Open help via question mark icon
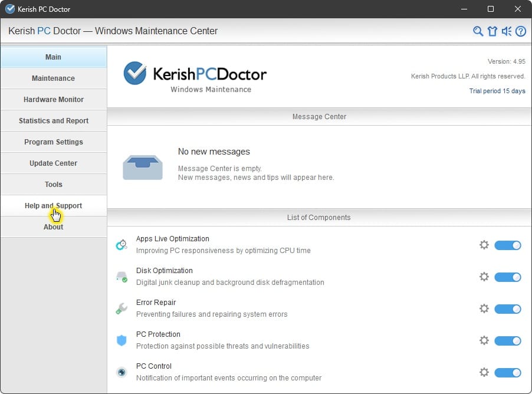The height and width of the screenshot is (394, 532). tap(521, 31)
